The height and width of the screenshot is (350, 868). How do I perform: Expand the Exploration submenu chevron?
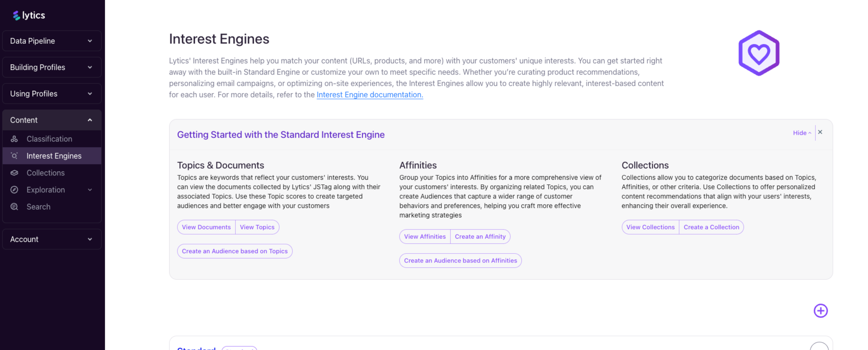(90, 190)
